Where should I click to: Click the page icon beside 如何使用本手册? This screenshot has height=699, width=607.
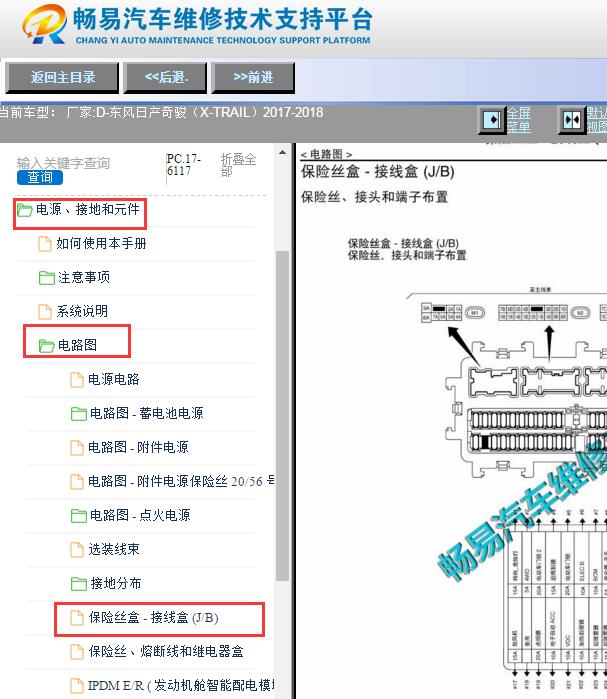[45, 243]
